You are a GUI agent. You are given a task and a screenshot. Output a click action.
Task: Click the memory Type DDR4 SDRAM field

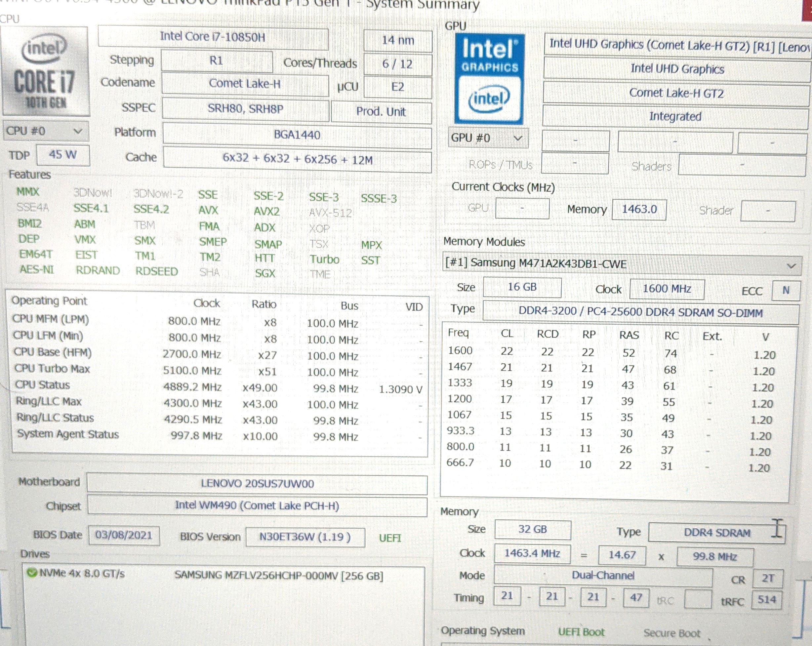pyautogui.click(x=717, y=533)
